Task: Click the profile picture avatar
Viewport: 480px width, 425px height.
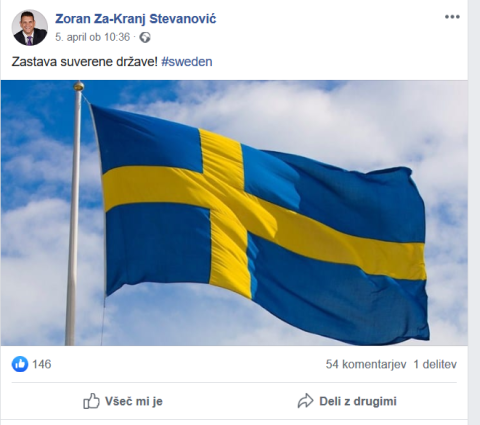Action: point(30,28)
